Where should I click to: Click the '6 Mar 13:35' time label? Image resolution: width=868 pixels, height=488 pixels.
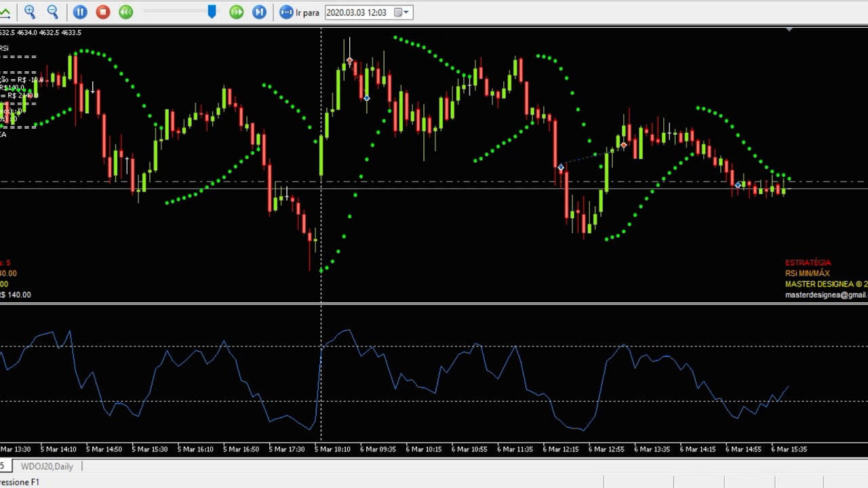[652, 449]
